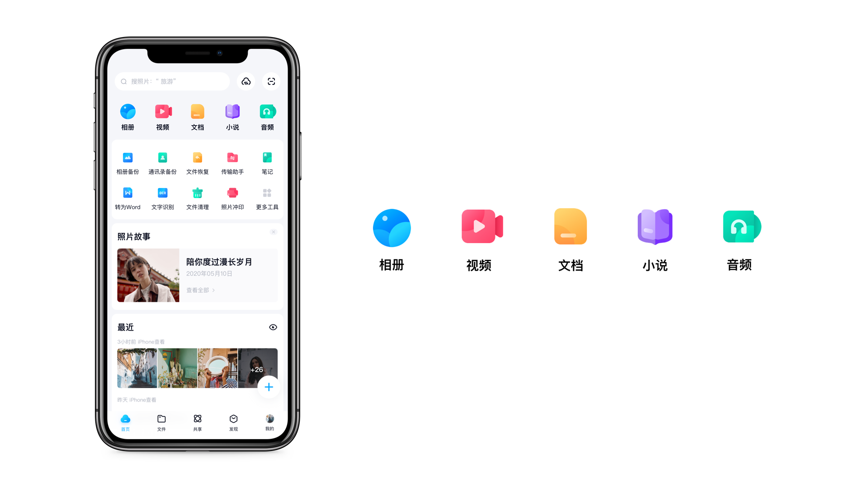Dismiss the 照片故事 close button
The width and height of the screenshot is (868, 488).
coord(273,232)
